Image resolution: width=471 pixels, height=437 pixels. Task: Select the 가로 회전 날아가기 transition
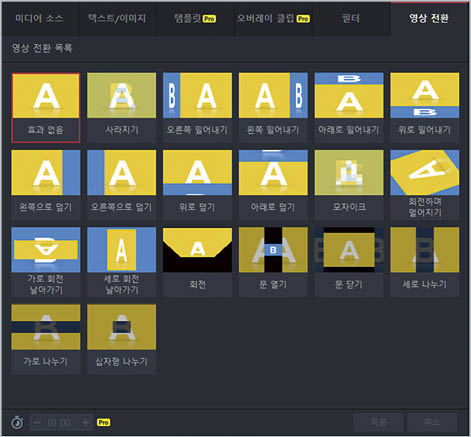(x=46, y=262)
